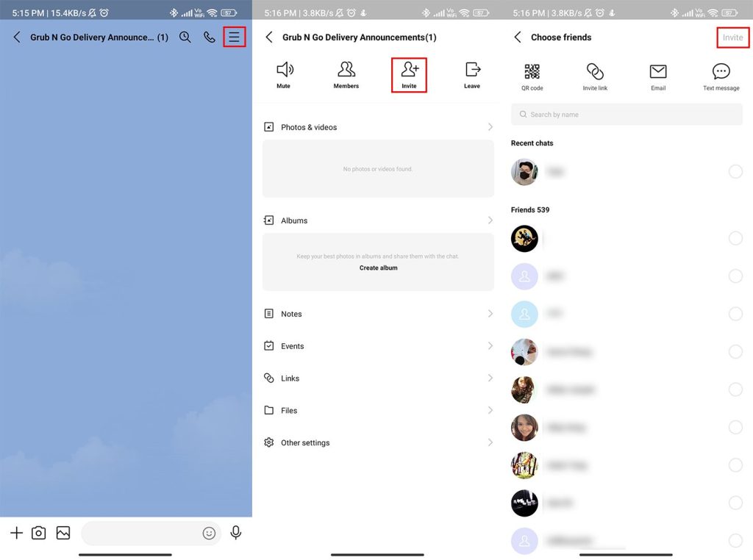The height and width of the screenshot is (560, 753).
Task: Open the camera from chat input bar
Action: point(39,533)
